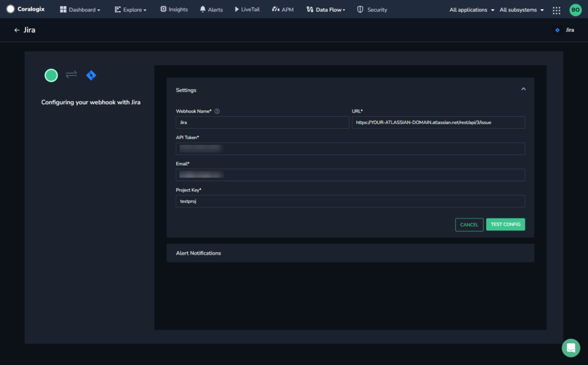Viewport: 588px width, 365px height.
Task: Click the two-way arrows icon
Action: 71,74
